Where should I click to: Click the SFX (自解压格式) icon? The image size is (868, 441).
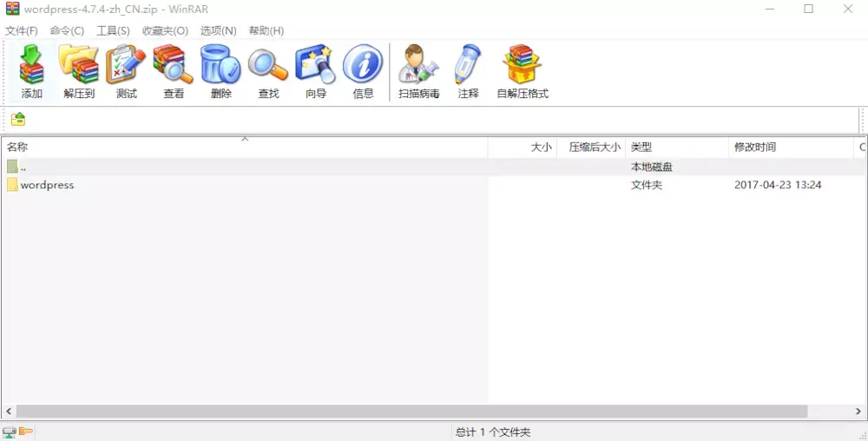pos(522,72)
